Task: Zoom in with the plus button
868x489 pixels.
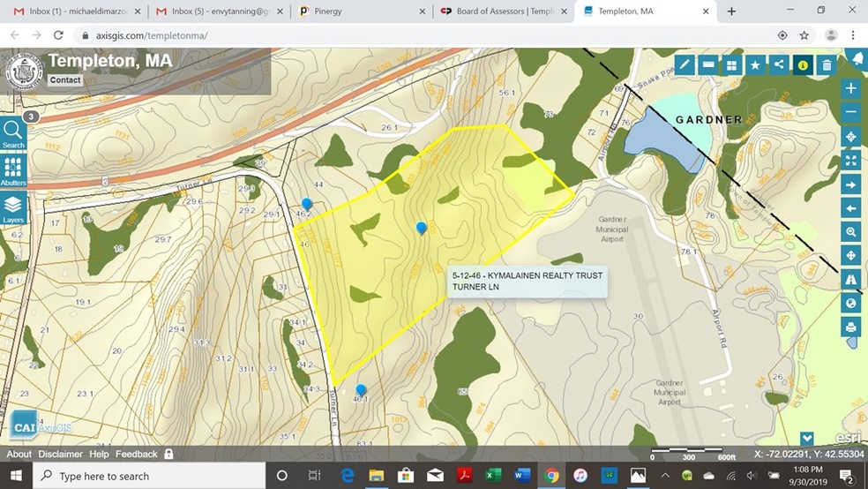Action: (x=851, y=88)
